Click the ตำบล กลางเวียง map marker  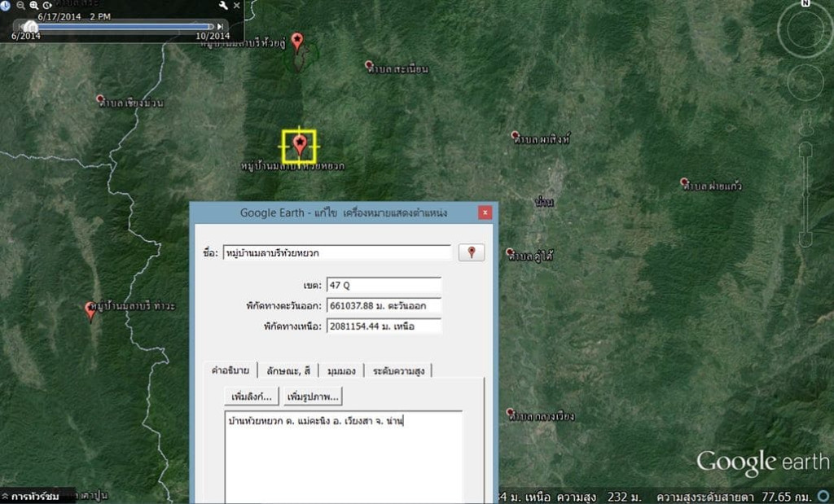click(x=510, y=412)
